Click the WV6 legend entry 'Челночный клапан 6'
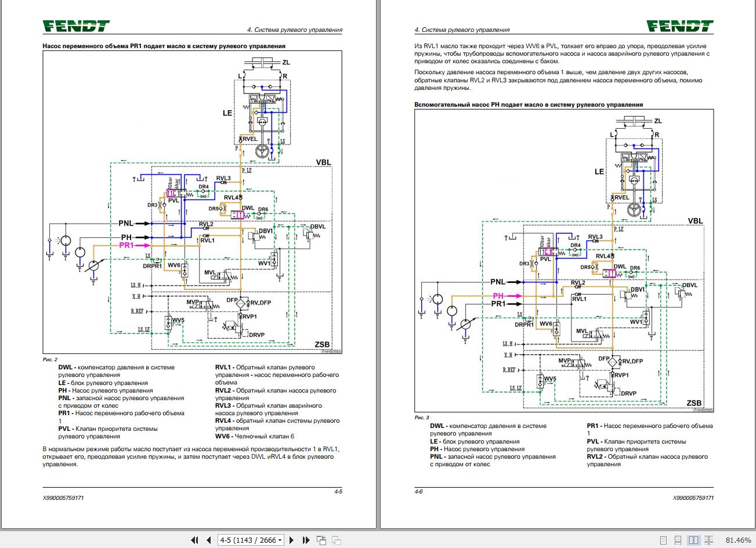The width and height of the screenshot is (756, 548). coord(255,436)
